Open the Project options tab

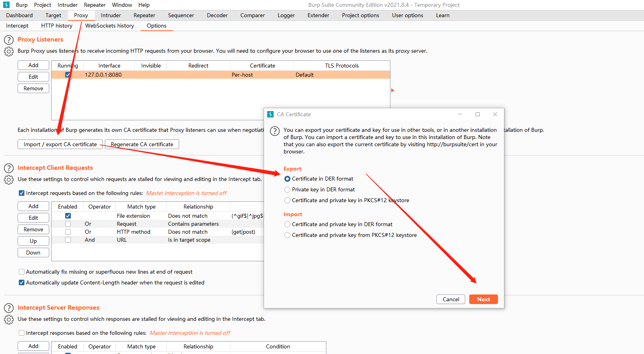click(360, 15)
